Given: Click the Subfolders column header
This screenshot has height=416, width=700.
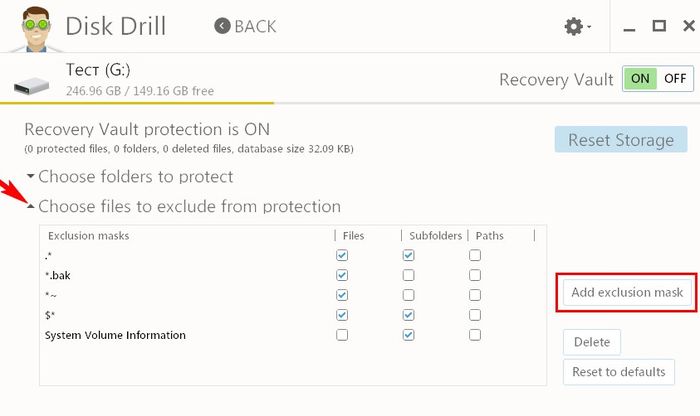Looking at the screenshot, I should 435,236.
